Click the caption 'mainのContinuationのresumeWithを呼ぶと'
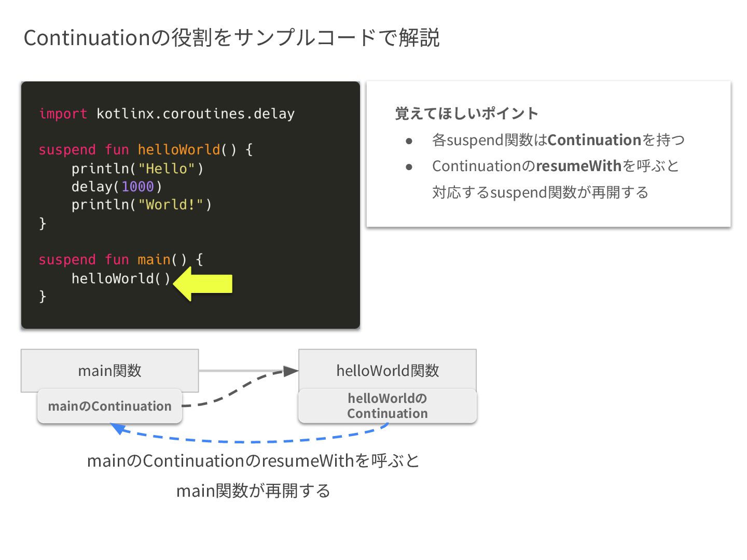The image size is (747, 560). [x=253, y=460]
